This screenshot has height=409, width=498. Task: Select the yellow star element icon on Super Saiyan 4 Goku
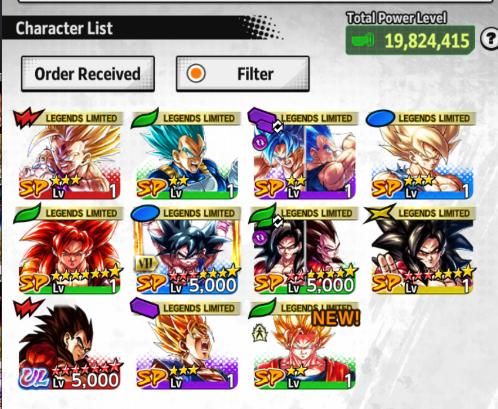point(380,213)
